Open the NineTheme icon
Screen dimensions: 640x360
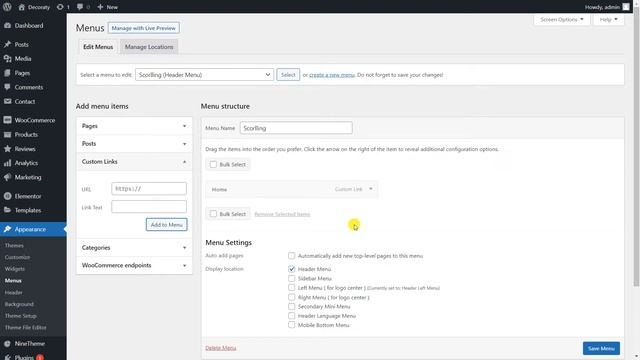tap(7, 343)
